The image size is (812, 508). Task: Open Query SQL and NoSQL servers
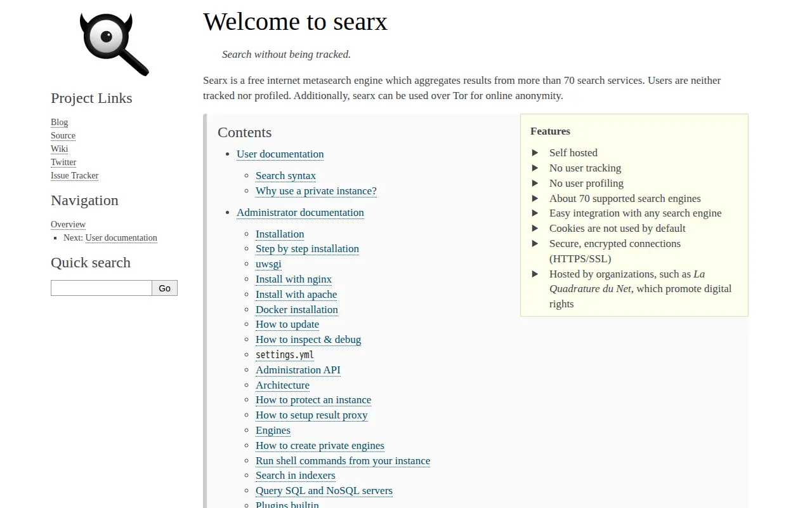point(324,490)
